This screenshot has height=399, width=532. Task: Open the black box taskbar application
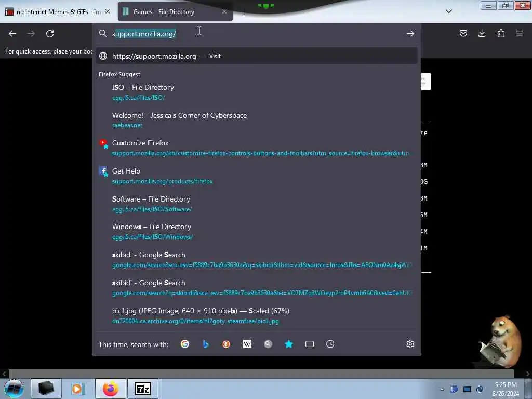46,389
